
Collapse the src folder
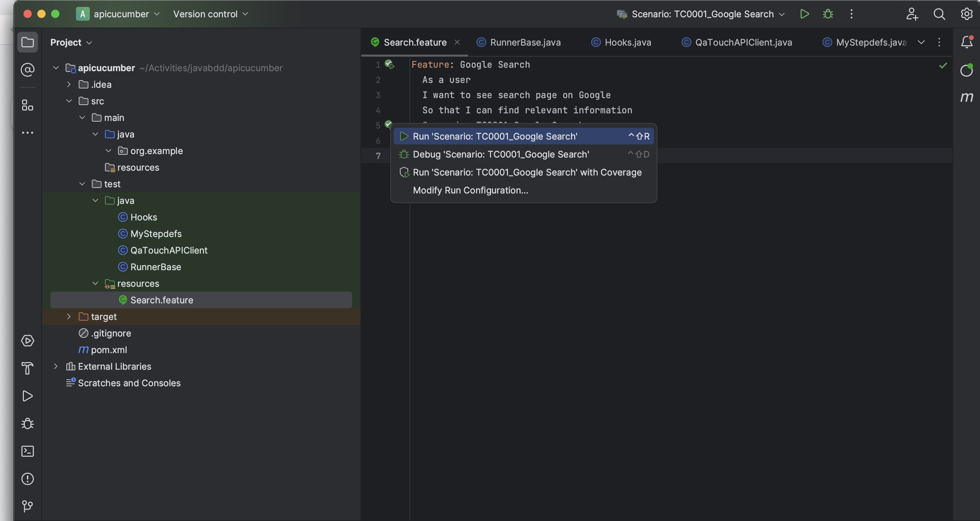[x=69, y=101]
